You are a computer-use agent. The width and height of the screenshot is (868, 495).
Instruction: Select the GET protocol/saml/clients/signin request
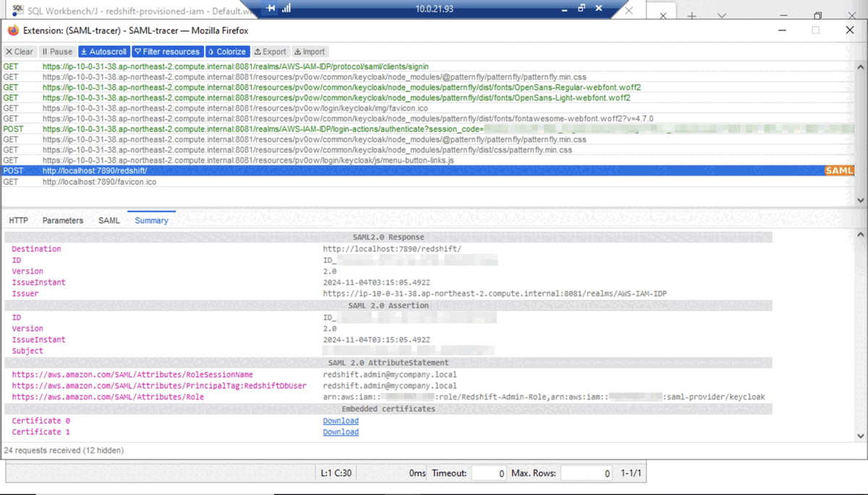coord(428,66)
